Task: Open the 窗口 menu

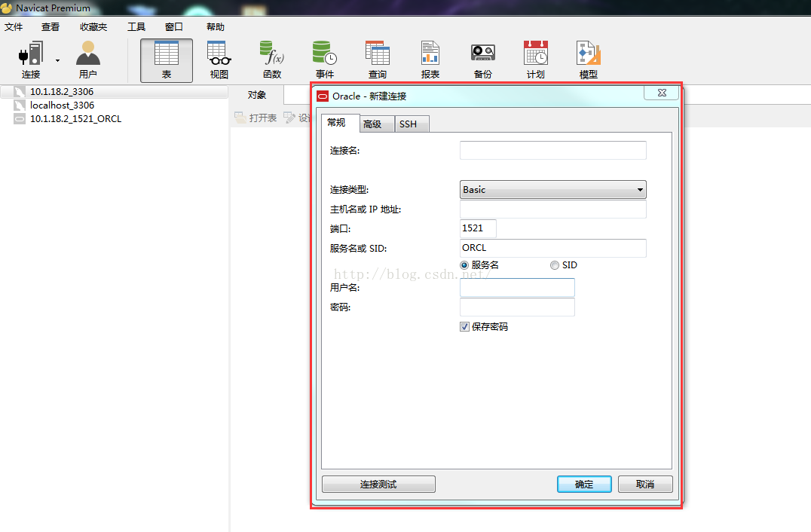Action: coord(174,27)
